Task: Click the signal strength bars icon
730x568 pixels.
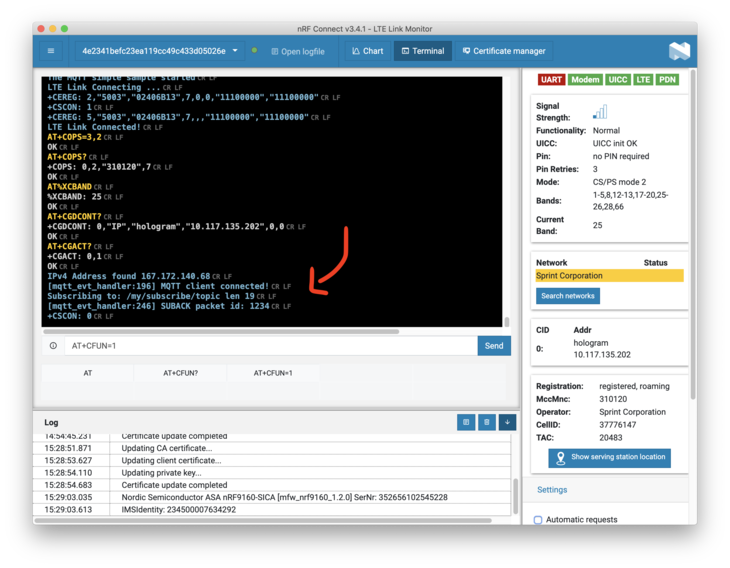Action: pos(599,112)
